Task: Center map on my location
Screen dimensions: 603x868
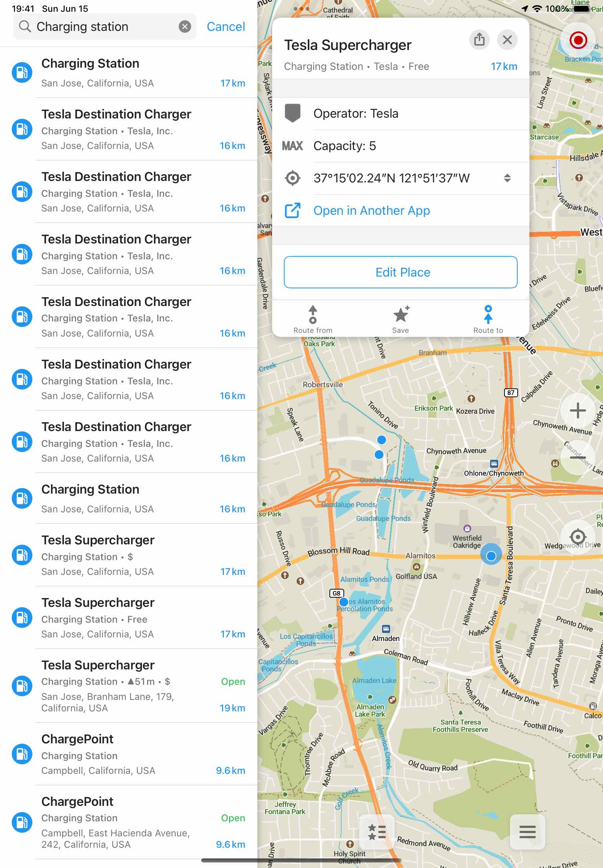Action: click(x=577, y=537)
